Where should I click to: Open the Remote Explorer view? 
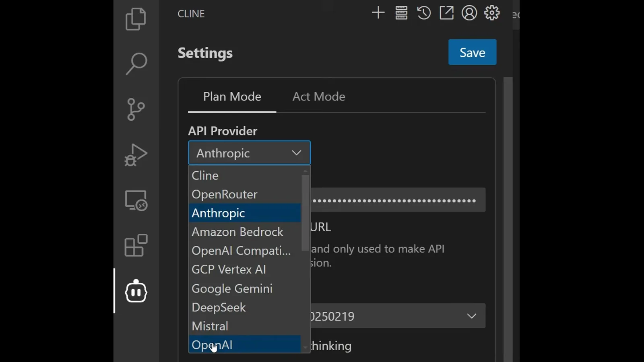(136, 200)
